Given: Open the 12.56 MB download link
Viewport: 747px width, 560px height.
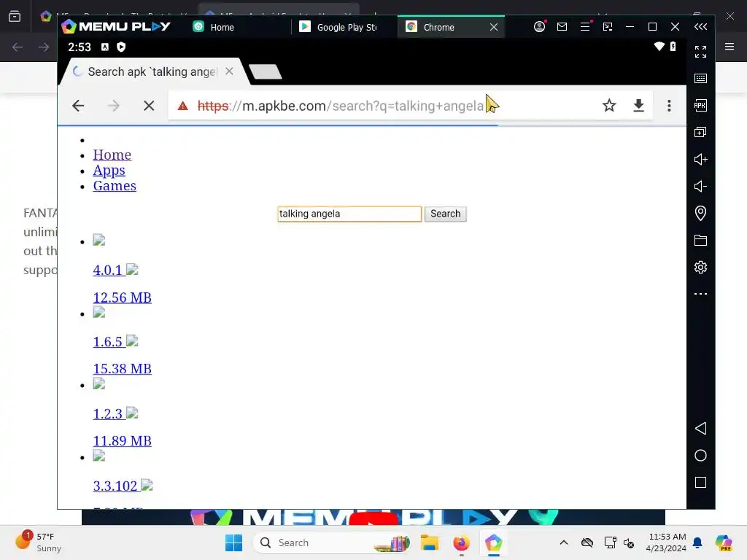Looking at the screenshot, I should coord(122,297).
